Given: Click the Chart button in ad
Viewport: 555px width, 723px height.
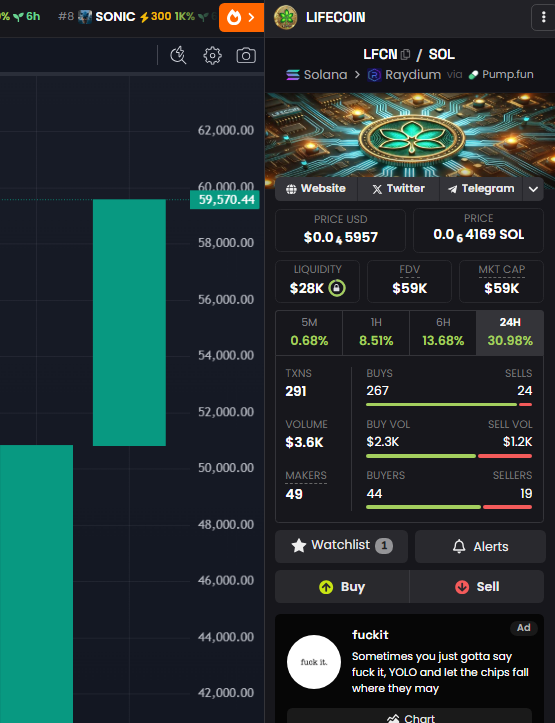Looking at the screenshot, I should tap(409, 716).
